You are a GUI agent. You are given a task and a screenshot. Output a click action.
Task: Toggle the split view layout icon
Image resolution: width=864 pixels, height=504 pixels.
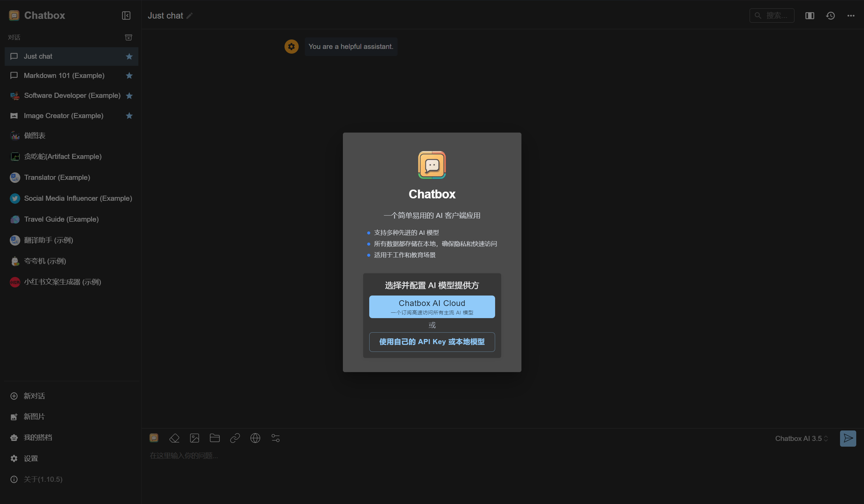809,16
